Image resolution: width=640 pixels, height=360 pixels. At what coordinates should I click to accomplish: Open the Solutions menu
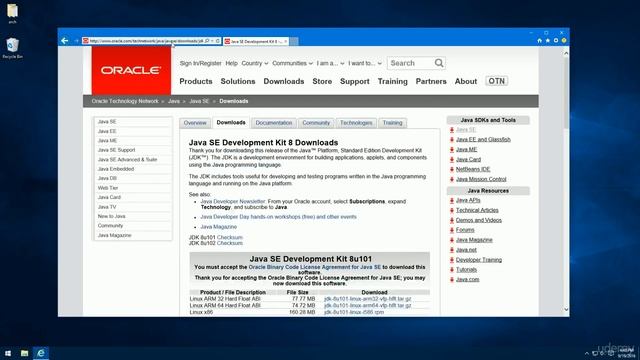coord(238,81)
